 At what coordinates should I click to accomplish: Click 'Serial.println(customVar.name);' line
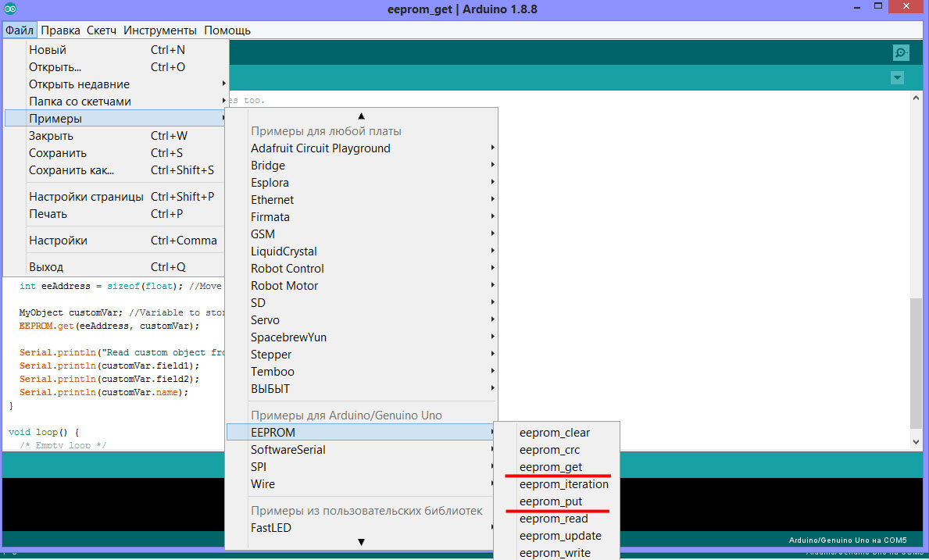[104, 393]
